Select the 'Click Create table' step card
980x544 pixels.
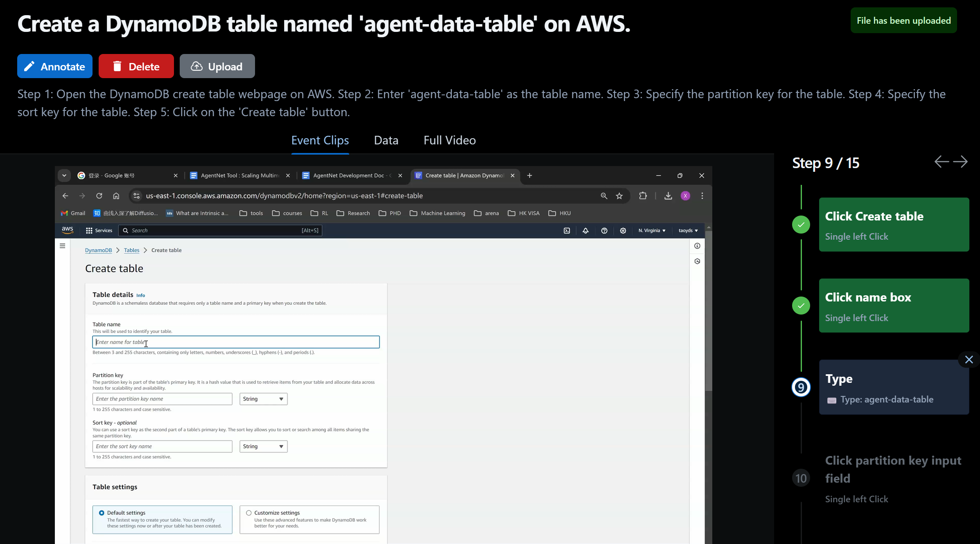[894, 225]
